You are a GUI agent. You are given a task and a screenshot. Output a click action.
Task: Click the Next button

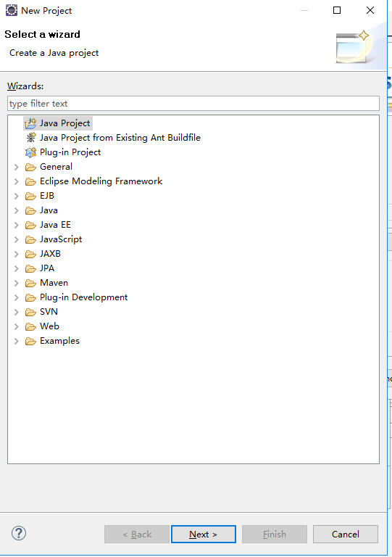(204, 535)
